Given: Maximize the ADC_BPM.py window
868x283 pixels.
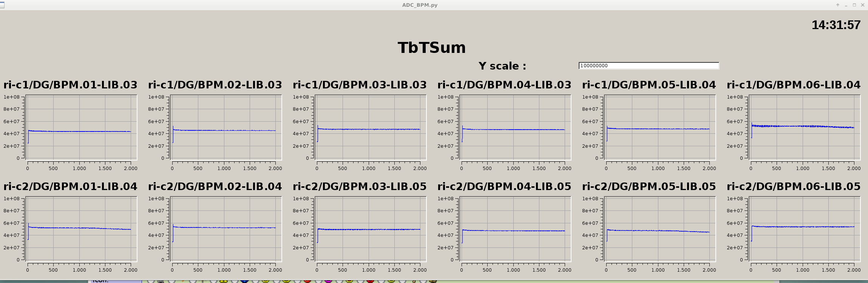Looking at the screenshot, I should [854, 5].
